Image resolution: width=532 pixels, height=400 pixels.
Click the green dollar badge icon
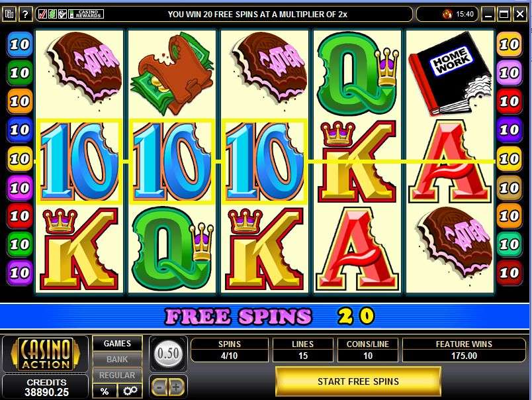pyautogui.click(x=52, y=14)
